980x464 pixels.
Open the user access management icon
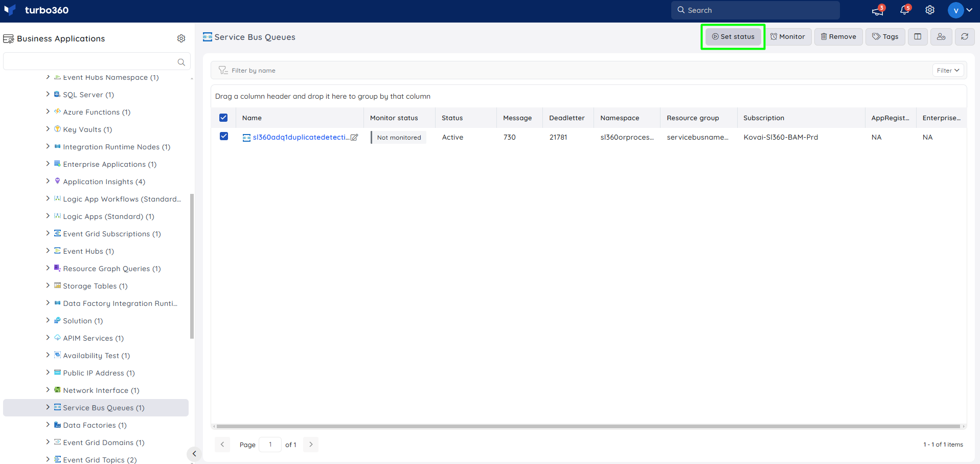pos(941,37)
